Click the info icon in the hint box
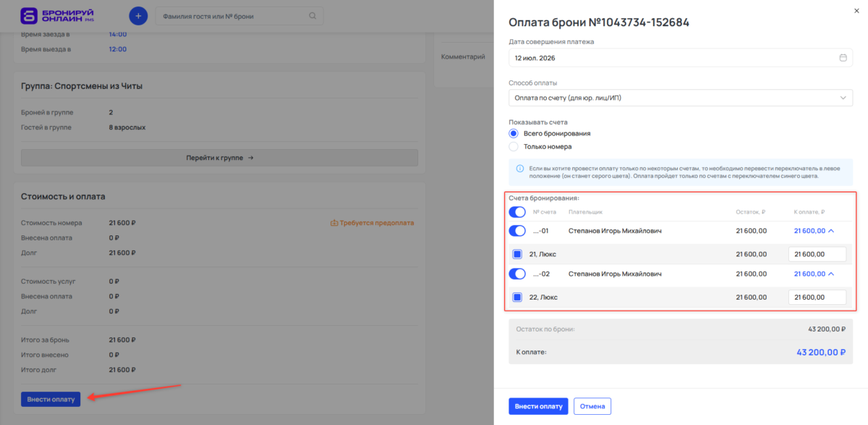The height and width of the screenshot is (425, 868). [520, 168]
